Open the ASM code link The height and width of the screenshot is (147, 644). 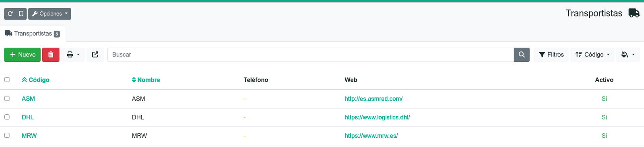pos(28,99)
